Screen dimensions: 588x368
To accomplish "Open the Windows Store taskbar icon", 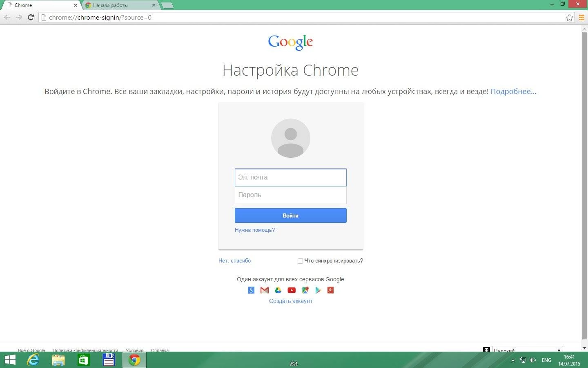I will 84,360.
